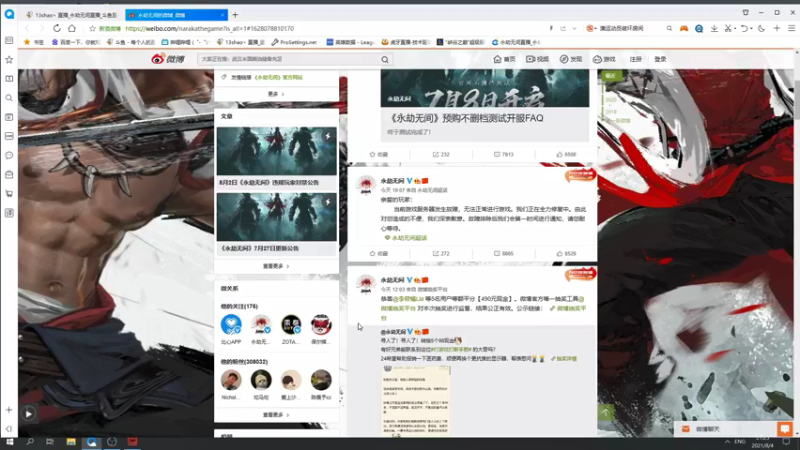Open the 书签 bookmarks star folder
The width and height of the screenshot is (800, 450).
34,42
